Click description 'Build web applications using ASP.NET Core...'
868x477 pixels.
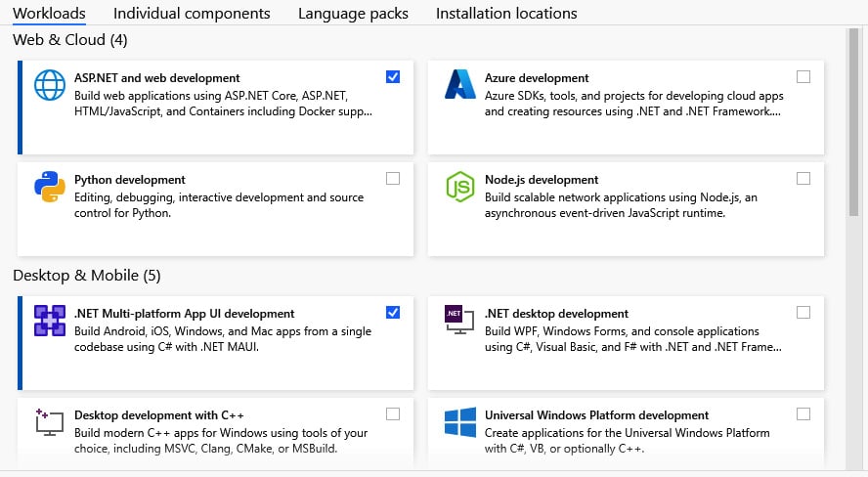click(223, 104)
